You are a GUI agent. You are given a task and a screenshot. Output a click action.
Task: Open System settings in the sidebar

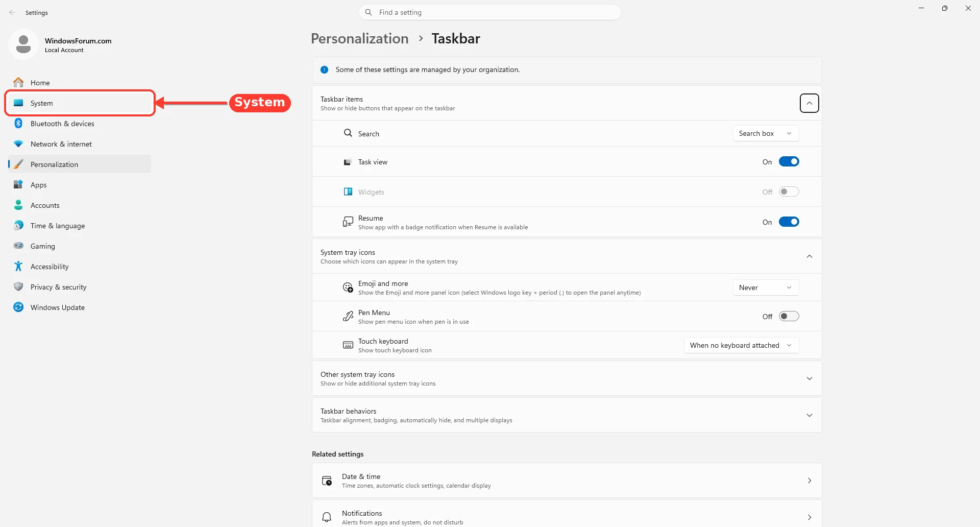coord(80,103)
